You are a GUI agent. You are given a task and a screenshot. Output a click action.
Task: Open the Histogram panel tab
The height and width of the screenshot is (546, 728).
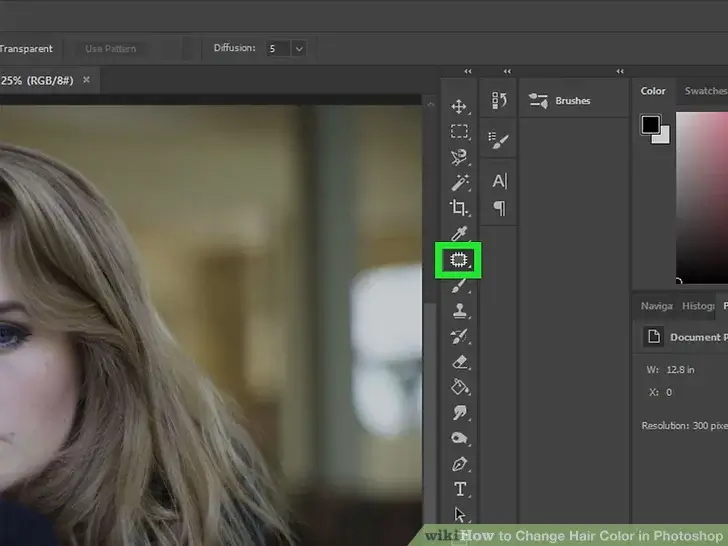pos(698,306)
